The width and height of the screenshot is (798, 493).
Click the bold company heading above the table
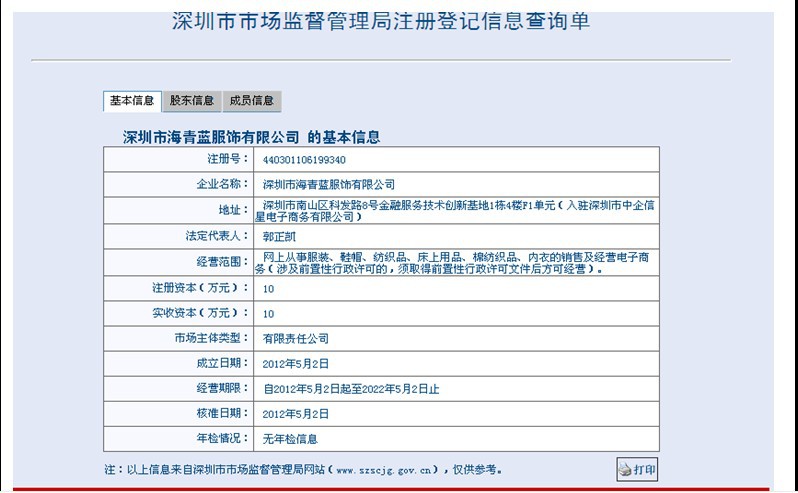click(x=251, y=137)
